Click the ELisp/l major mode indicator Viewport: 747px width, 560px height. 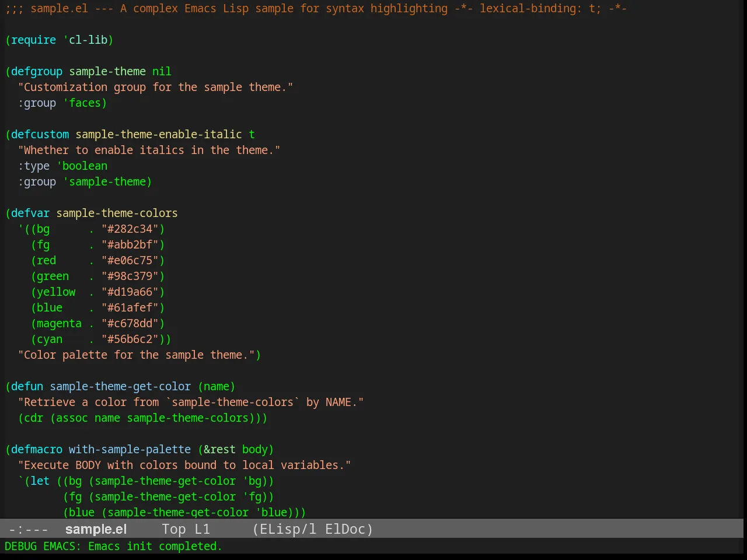(288, 529)
